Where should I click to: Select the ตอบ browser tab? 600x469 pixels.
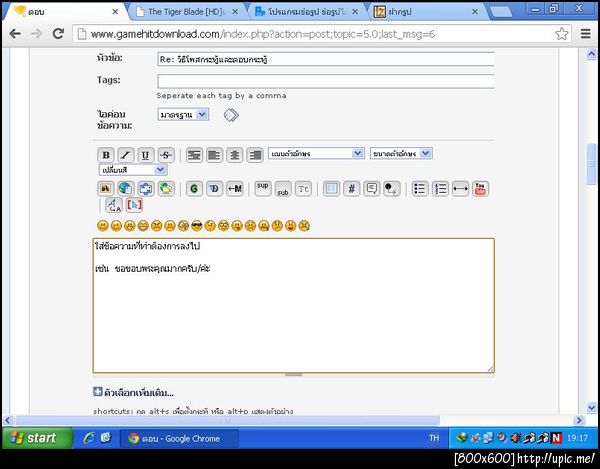click(x=65, y=12)
